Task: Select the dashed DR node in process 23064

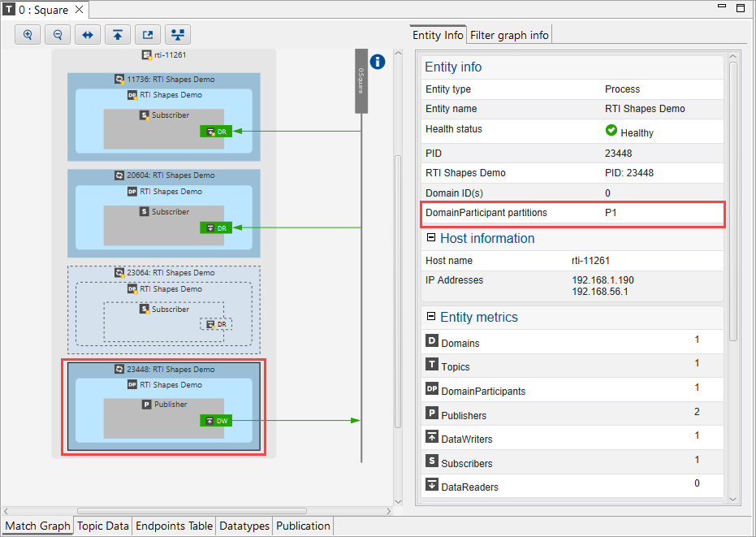Action: tap(216, 324)
